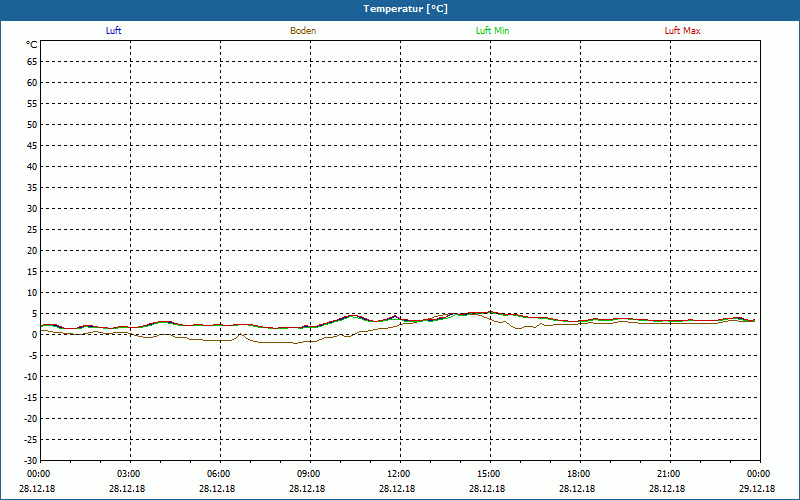Screen dimensions: 800x500
Task: Click the °C unit label on axis
Action: pos(32,45)
